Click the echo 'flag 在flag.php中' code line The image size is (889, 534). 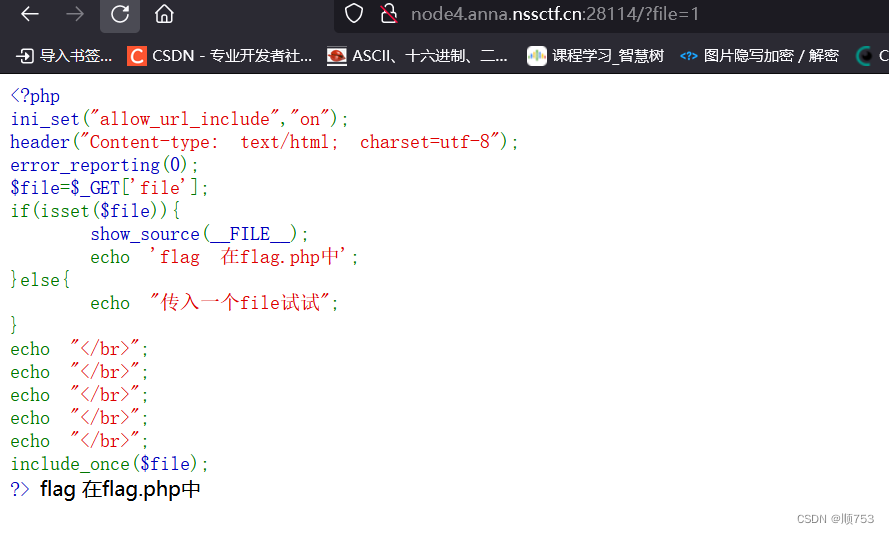point(225,257)
